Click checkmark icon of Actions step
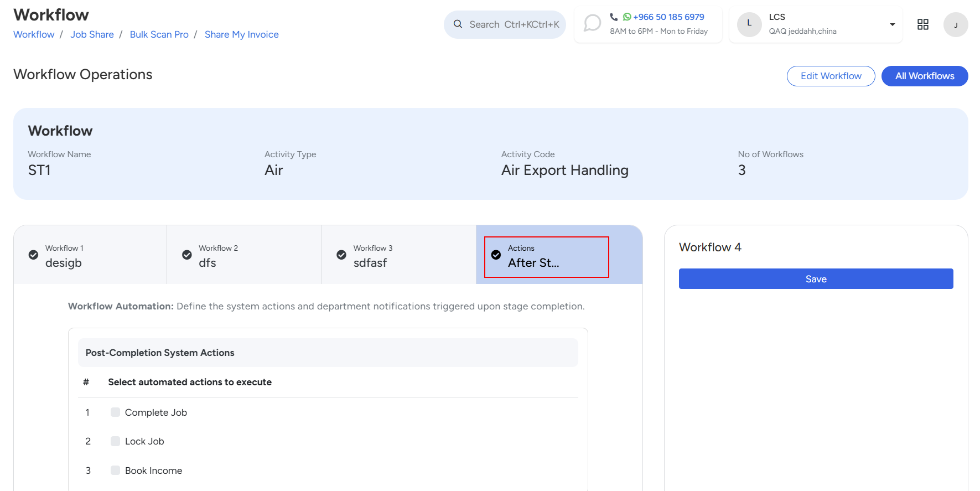 (x=496, y=255)
